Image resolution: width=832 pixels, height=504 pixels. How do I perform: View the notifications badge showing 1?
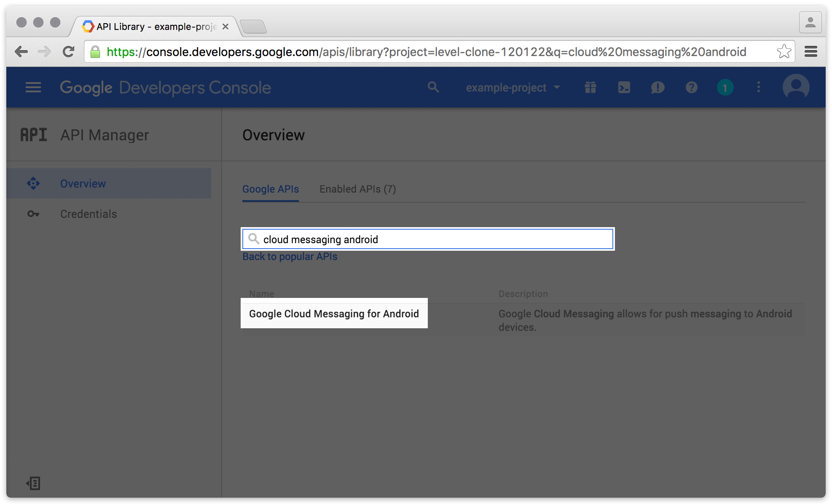725,87
